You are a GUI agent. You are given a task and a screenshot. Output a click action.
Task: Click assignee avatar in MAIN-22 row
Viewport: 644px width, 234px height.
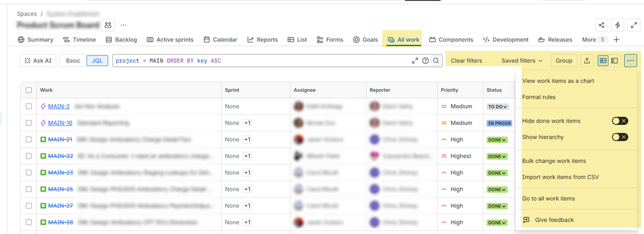pyautogui.click(x=299, y=156)
